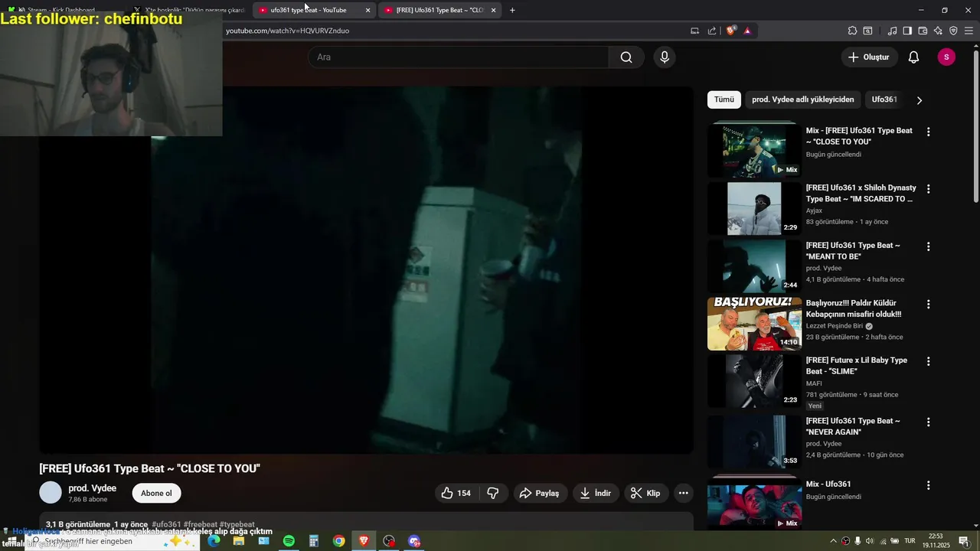Select the Ufo361 filter chip
Screen dimensions: 980x551
tap(884, 99)
